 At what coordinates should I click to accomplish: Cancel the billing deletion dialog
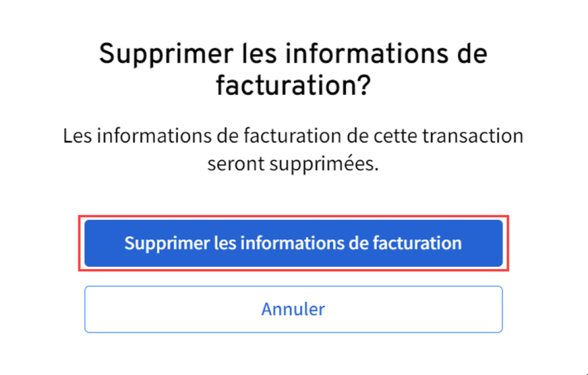pyautogui.click(x=293, y=308)
